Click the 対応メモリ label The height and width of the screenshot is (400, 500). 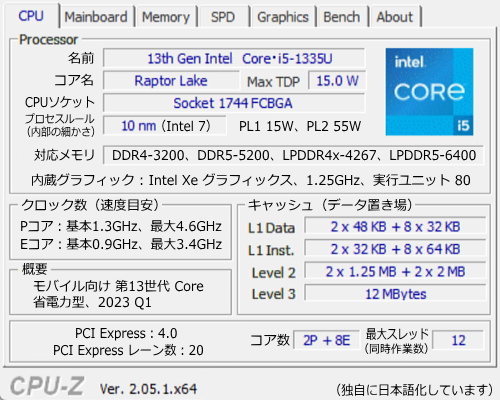64,155
